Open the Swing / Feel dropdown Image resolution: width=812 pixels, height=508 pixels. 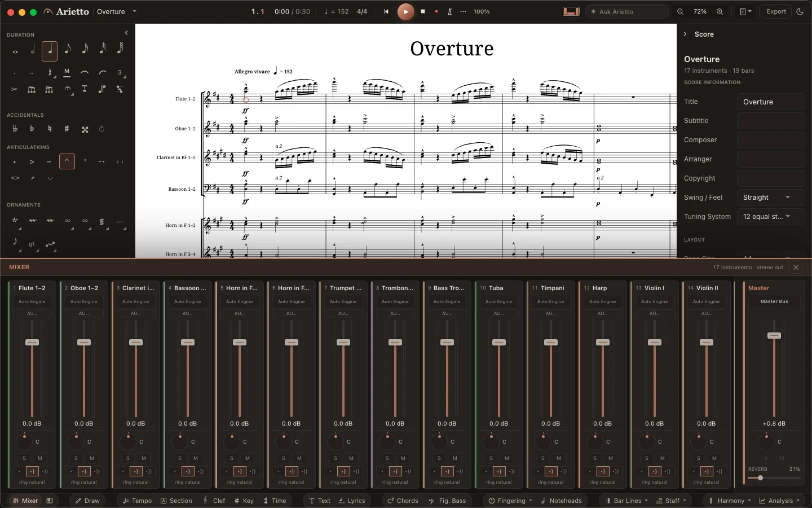click(770, 198)
